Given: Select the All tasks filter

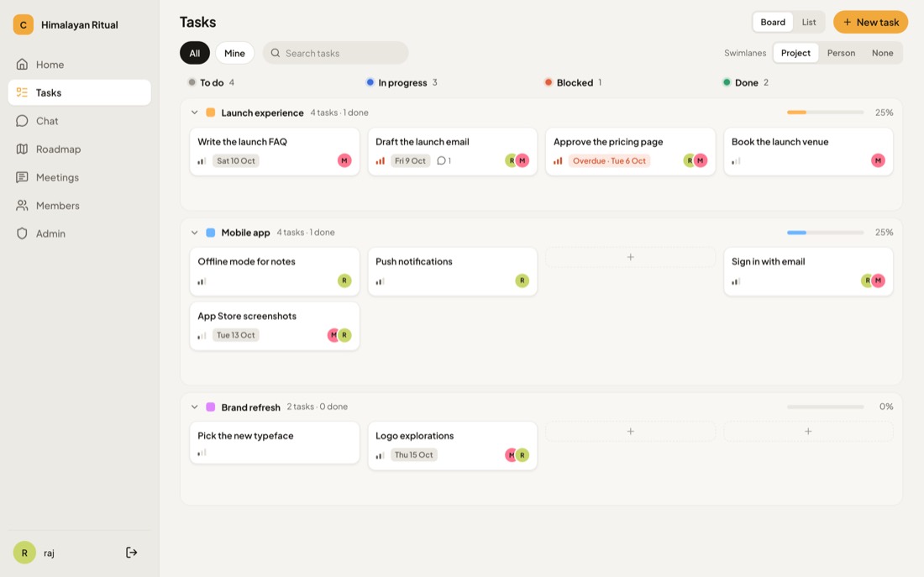Looking at the screenshot, I should click(195, 53).
